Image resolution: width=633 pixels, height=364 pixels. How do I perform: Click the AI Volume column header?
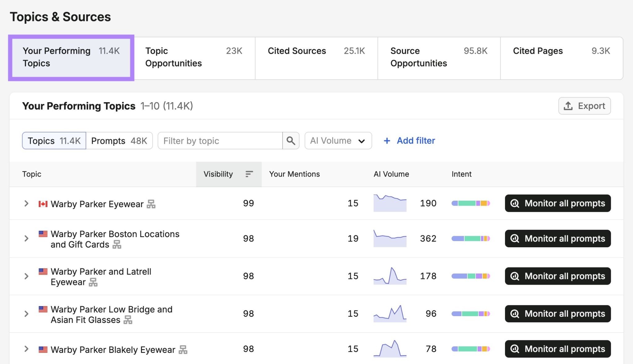391,174
